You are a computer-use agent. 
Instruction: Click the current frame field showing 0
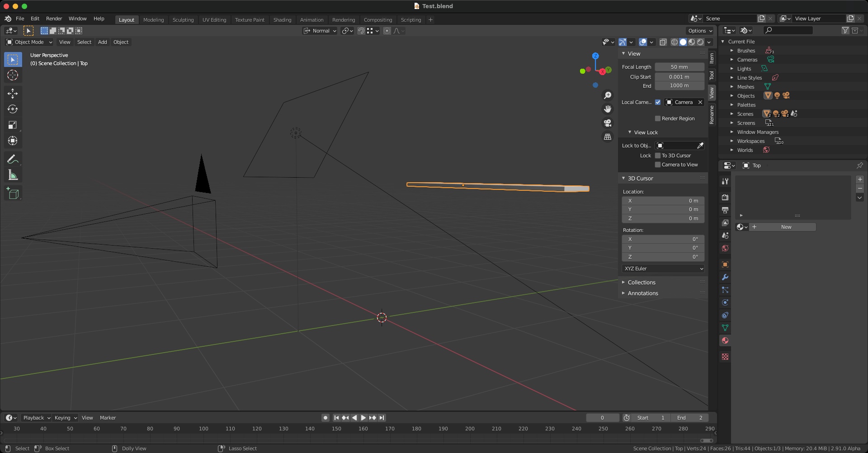tap(603, 418)
